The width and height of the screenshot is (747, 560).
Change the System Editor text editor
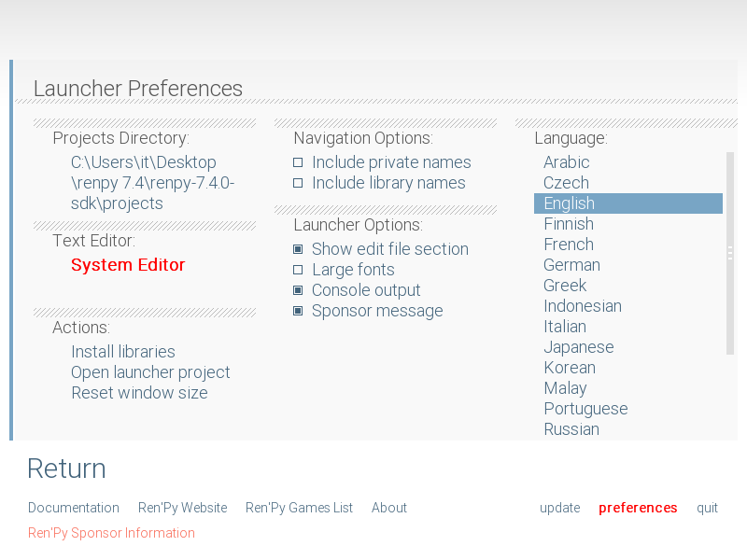click(x=128, y=265)
